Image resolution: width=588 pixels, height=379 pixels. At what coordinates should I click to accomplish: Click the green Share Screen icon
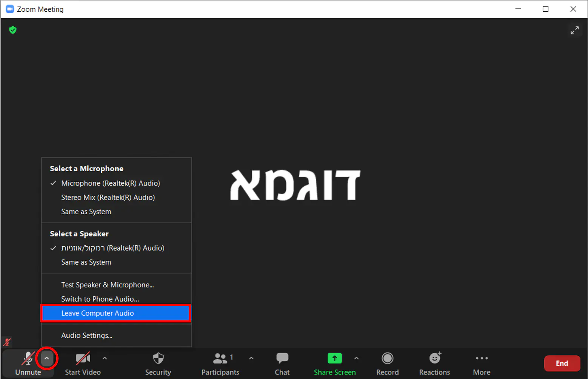334,358
